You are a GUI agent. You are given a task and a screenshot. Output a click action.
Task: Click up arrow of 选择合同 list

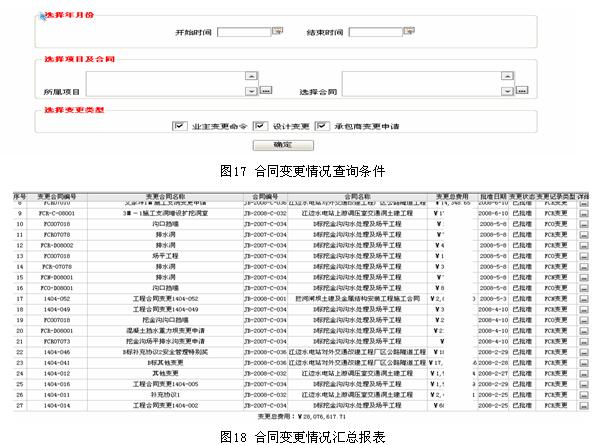(x=507, y=76)
